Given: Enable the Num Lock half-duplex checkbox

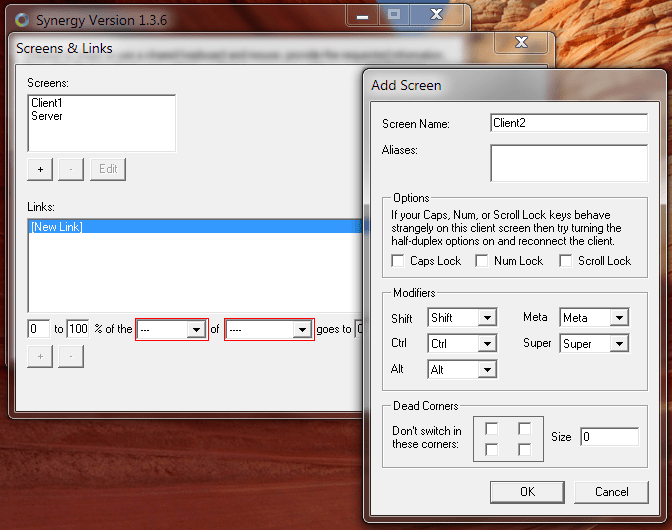Looking at the screenshot, I should pos(482,261).
